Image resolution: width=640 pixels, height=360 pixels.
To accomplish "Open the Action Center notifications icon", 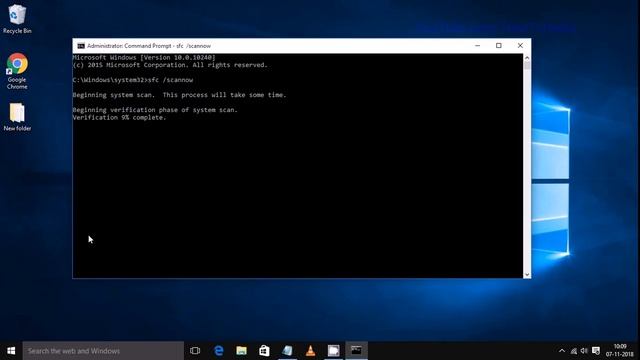I will pos(596,351).
